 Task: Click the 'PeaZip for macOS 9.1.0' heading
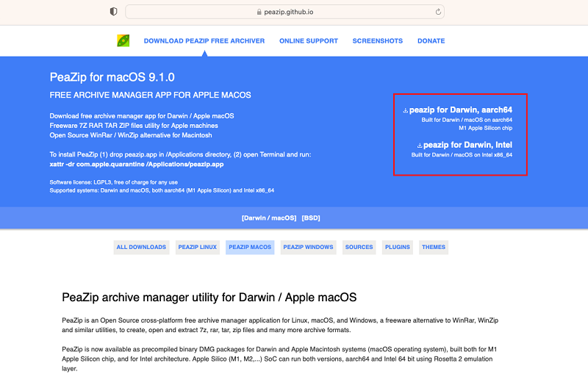[x=112, y=77]
